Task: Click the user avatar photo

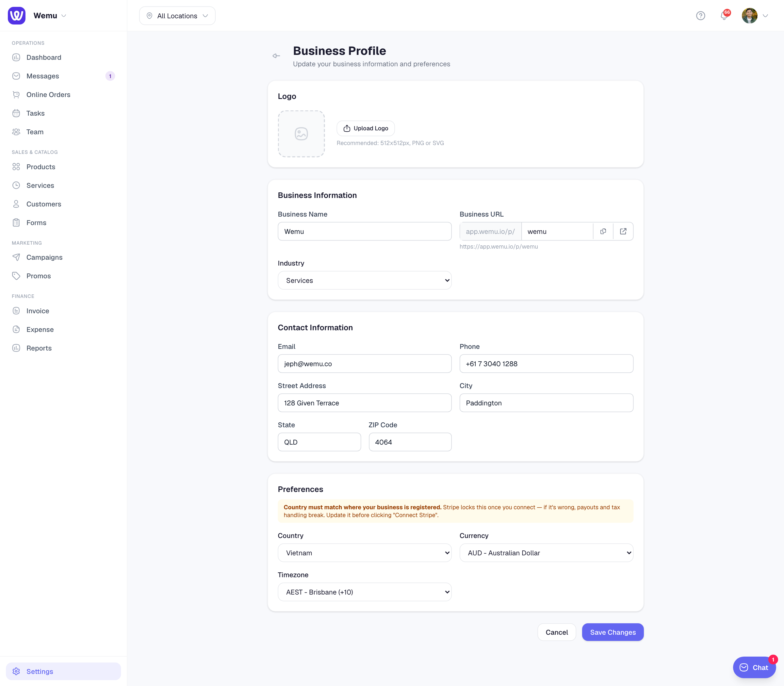Action: click(750, 16)
